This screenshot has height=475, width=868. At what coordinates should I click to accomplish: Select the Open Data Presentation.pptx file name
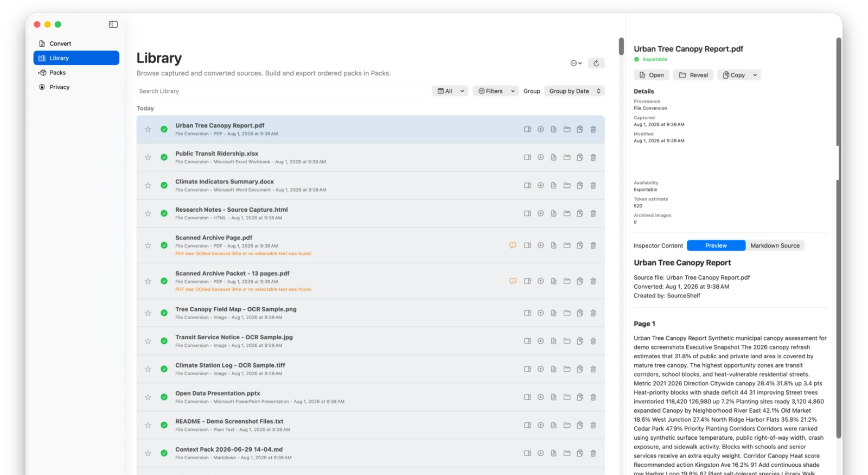pos(218,394)
